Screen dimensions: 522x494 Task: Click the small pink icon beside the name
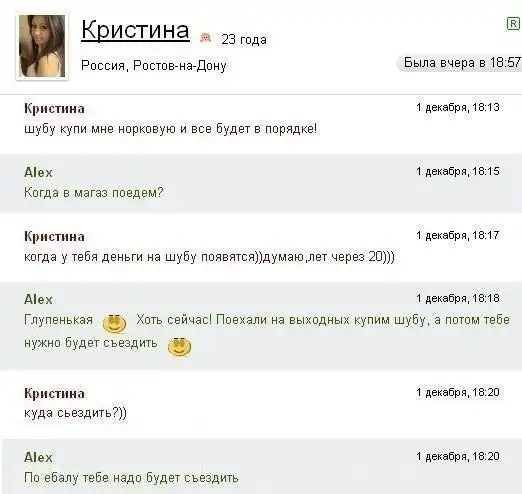pos(206,38)
